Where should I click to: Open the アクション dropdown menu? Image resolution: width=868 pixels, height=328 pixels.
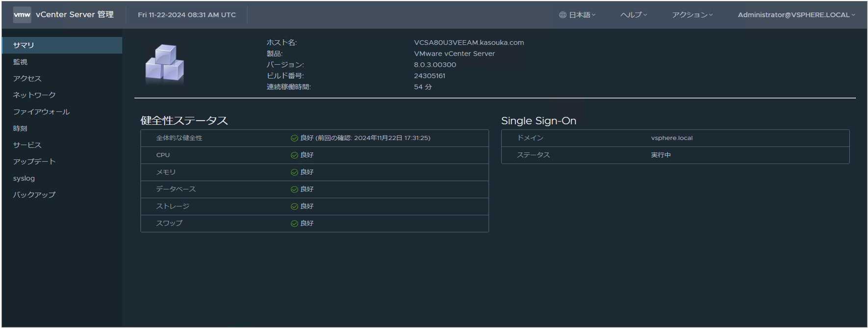click(x=692, y=15)
